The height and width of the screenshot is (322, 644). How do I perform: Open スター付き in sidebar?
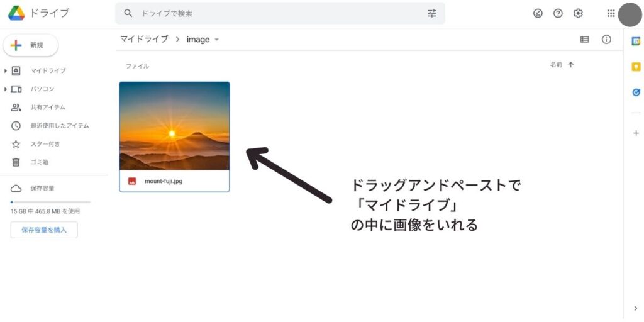(45, 144)
